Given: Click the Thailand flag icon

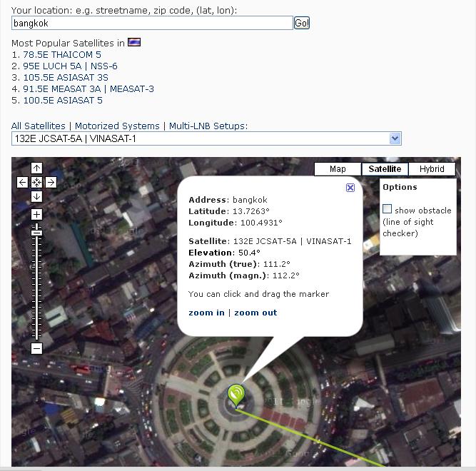Looking at the screenshot, I should pyautogui.click(x=134, y=42).
